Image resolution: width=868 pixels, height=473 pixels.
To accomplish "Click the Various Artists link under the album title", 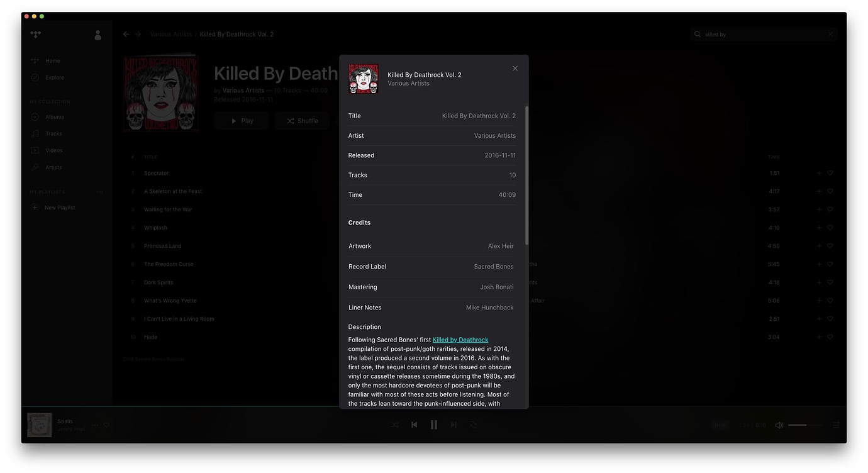I will [x=243, y=91].
